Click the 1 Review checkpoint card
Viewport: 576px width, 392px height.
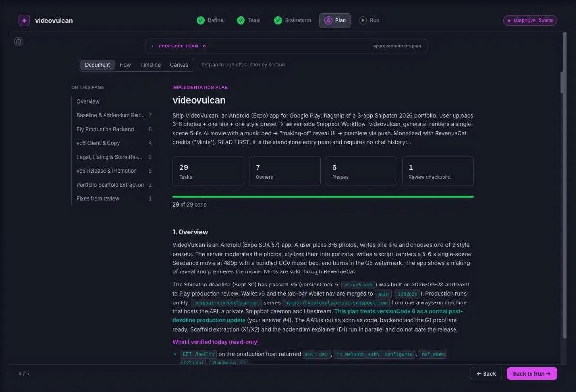point(438,171)
